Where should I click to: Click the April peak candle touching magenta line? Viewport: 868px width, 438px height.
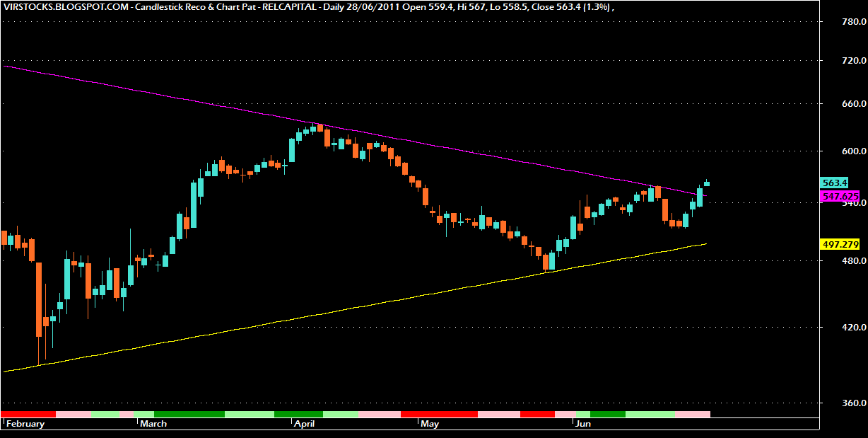click(x=320, y=128)
